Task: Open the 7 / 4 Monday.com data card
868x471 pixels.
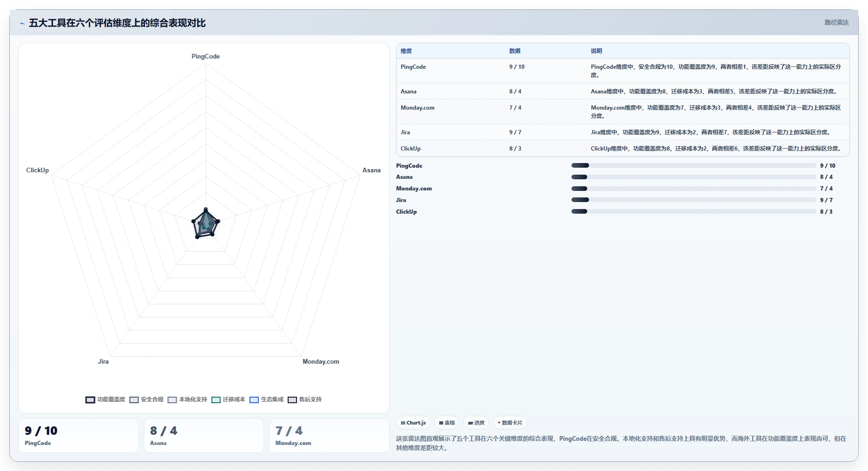Action: click(329, 435)
